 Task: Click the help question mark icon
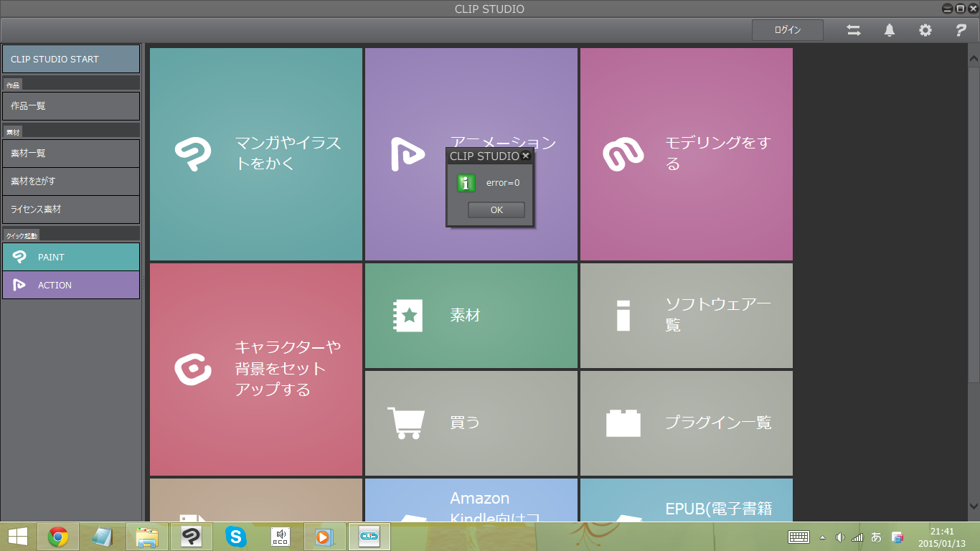[961, 30]
